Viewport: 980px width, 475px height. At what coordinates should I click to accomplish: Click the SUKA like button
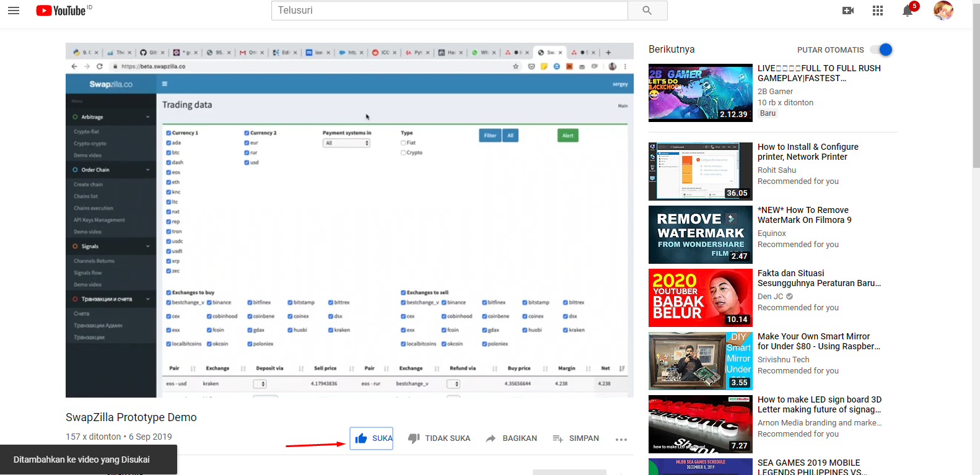(x=372, y=438)
